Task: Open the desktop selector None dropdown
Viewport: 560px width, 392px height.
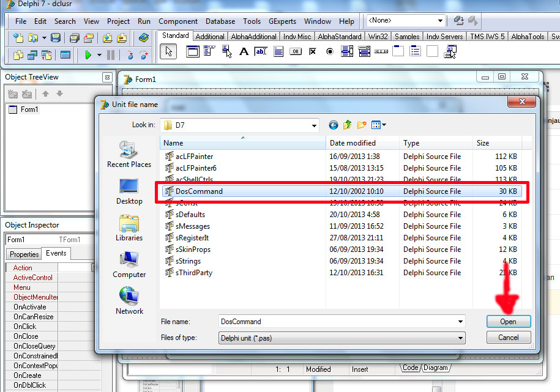Action: pyautogui.click(x=440, y=21)
